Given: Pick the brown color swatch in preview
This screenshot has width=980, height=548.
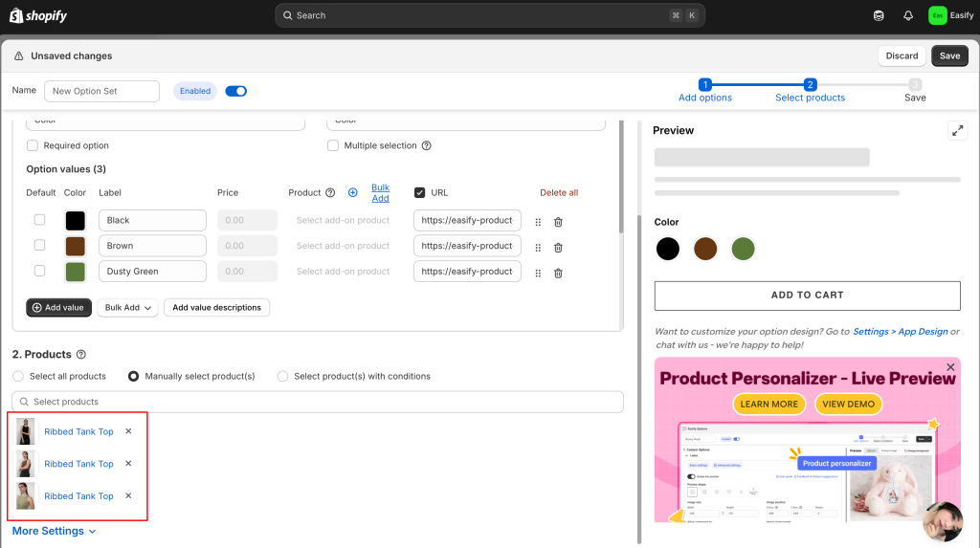Looking at the screenshot, I should 705,250.
